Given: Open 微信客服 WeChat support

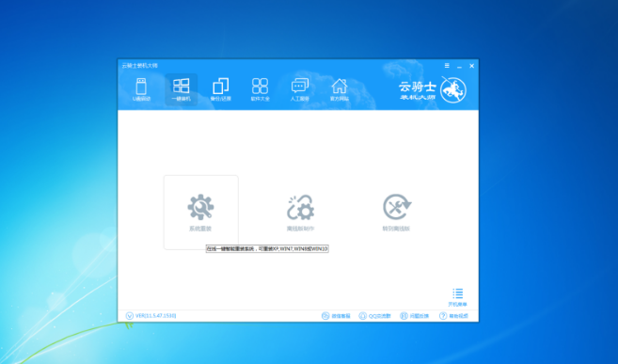Looking at the screenshot, I should [x=336, y=316].
